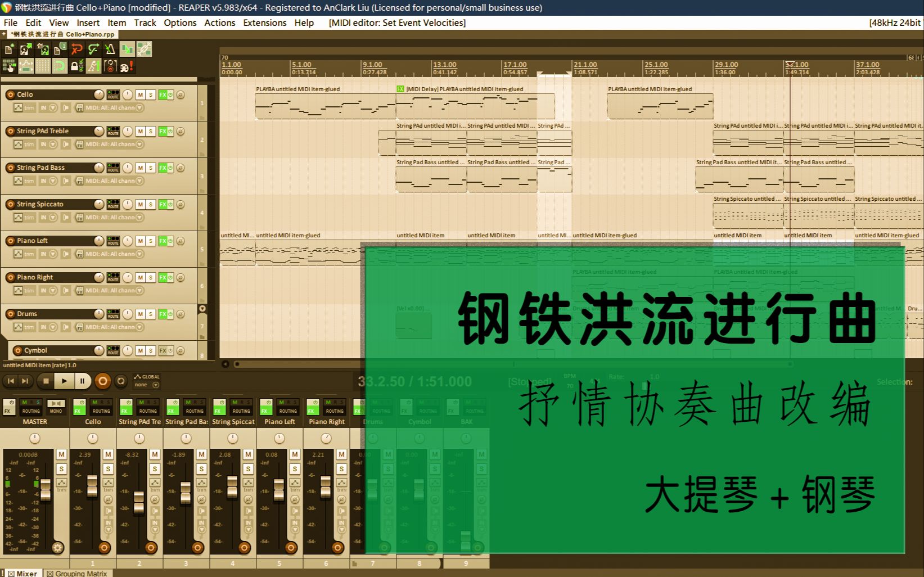The height and width of the screenshot is (577, 924).
Task: Open the Insert menu
Action: (x=88, y=22)
